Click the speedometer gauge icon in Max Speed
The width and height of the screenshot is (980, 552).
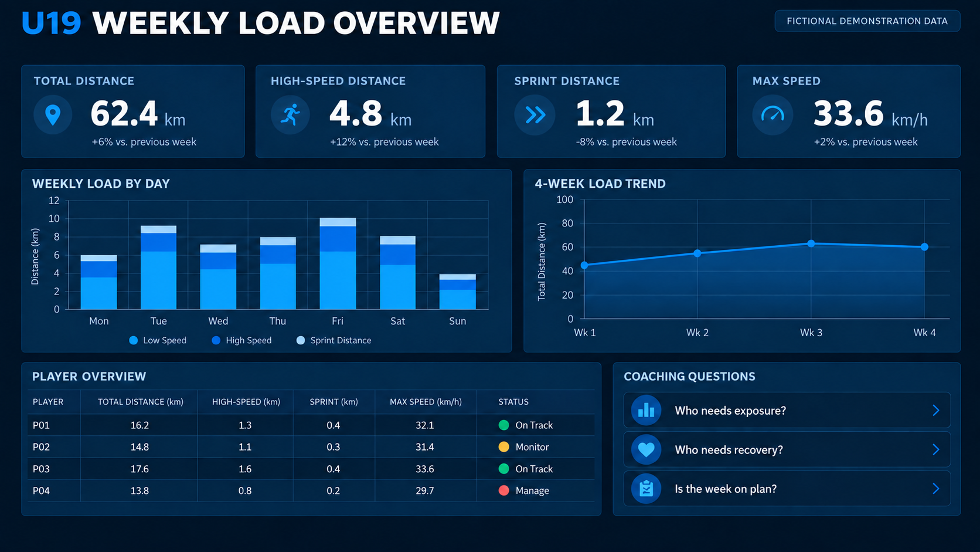point(773,115)
